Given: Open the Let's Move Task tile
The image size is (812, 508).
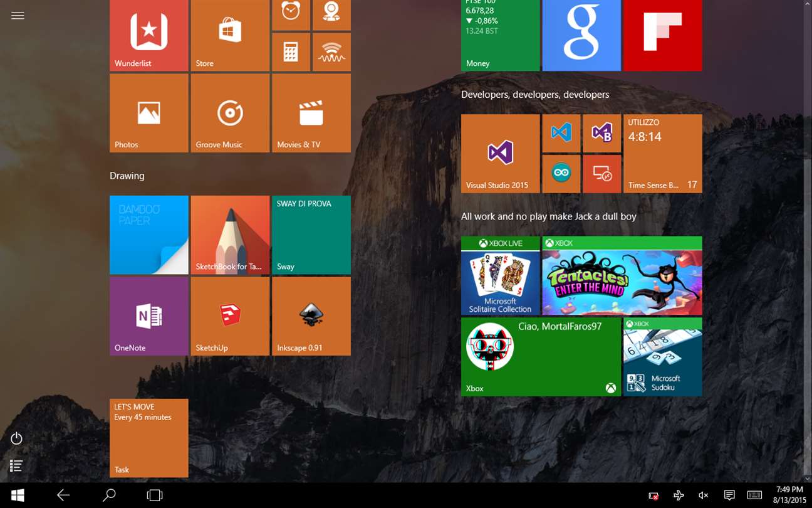Looking at the screenshot, I should pyautogui.click(x=149, y=438).
